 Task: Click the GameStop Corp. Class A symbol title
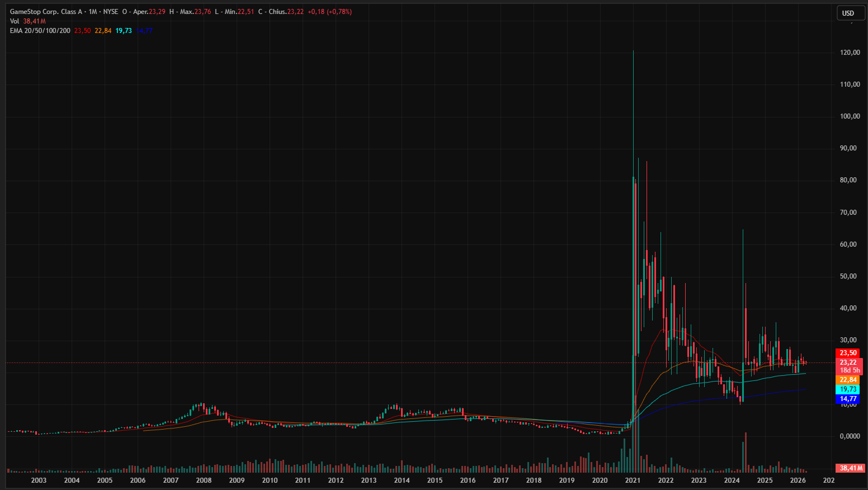tap(45, 12)
